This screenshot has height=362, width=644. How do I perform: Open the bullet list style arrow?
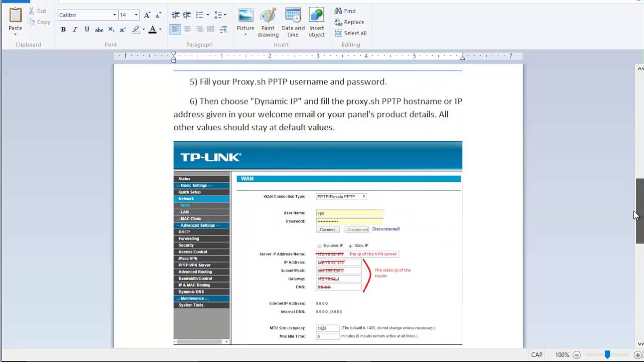coord(207,15)
